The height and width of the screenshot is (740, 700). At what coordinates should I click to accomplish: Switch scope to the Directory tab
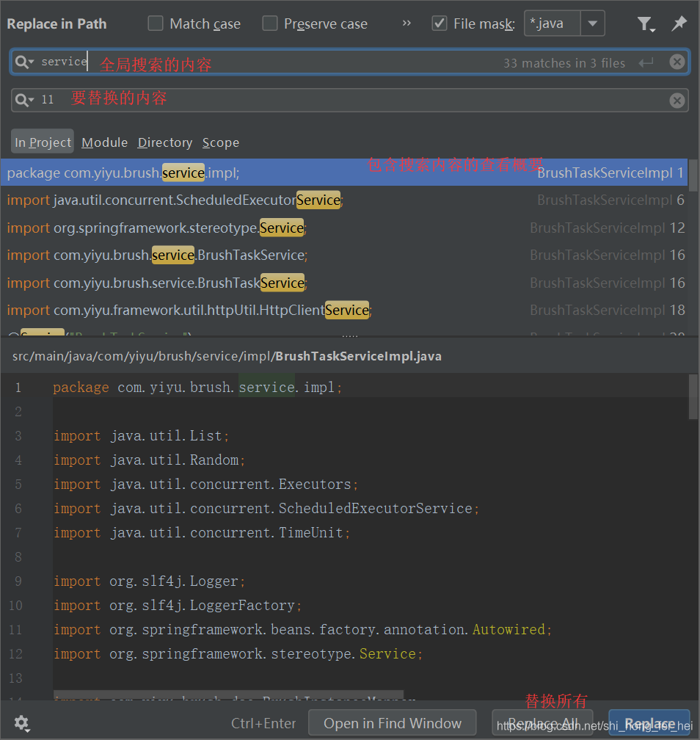click(x=164, y=142)
